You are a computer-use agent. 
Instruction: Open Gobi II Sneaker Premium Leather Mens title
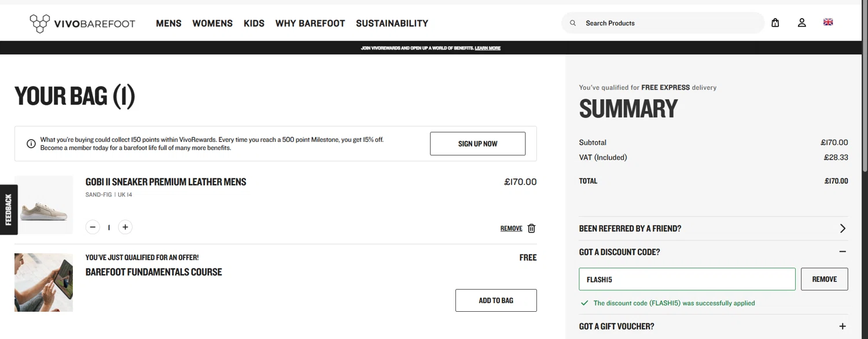click(166, 182)
